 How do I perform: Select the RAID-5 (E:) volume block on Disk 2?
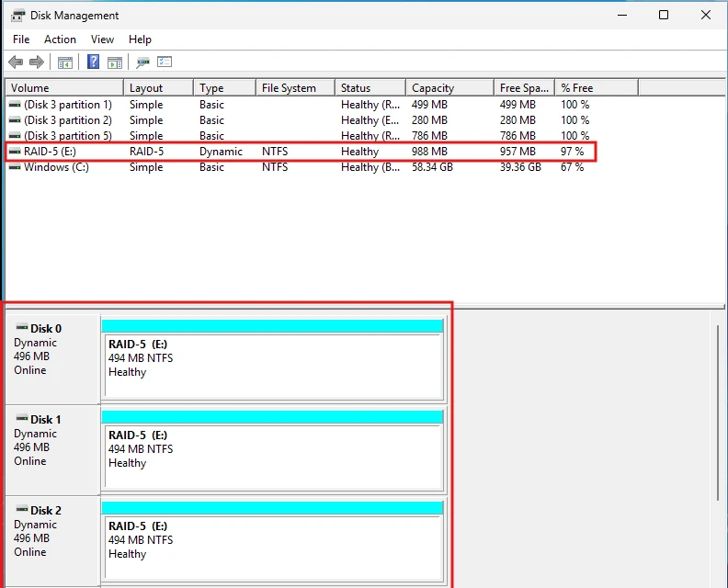[273, 548]
